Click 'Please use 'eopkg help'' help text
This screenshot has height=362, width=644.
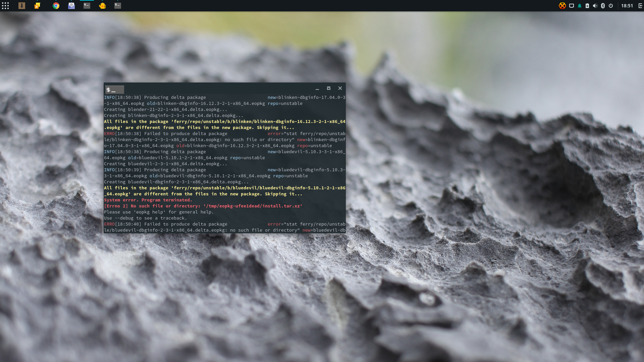(x=159, y=212)
